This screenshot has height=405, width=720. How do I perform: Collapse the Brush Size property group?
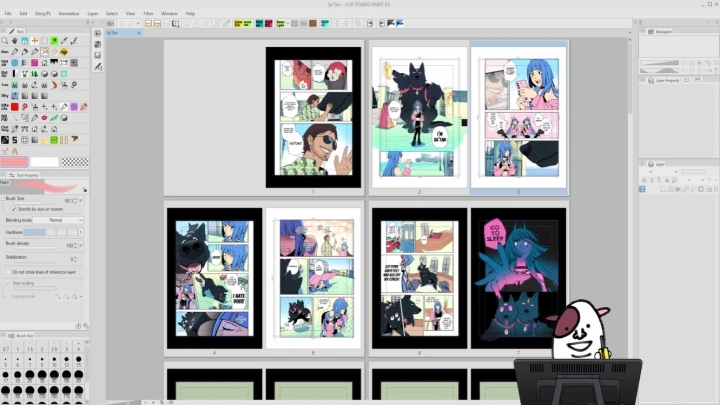pyautogui.click(x=3, y=199)
